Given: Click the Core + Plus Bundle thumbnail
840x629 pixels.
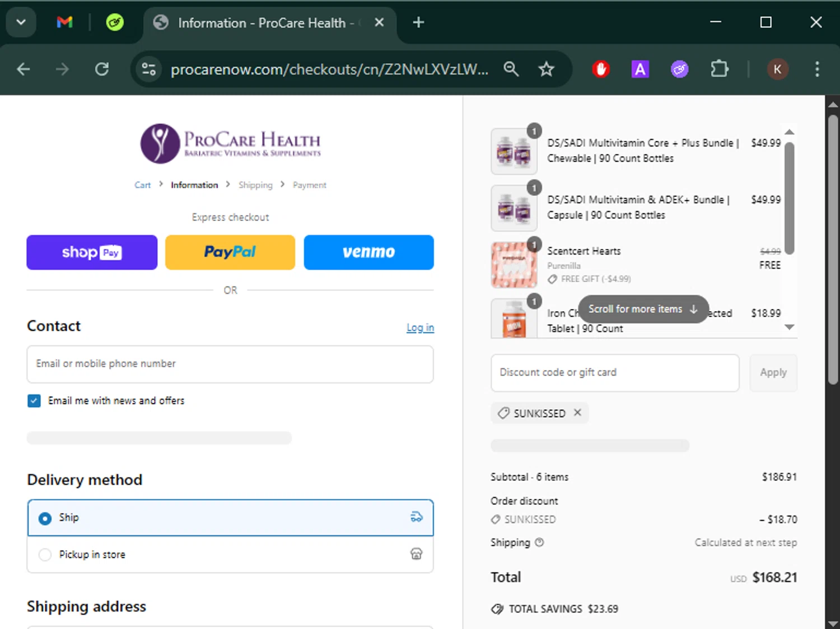Looking at the screenshot, I should [514, 152].
